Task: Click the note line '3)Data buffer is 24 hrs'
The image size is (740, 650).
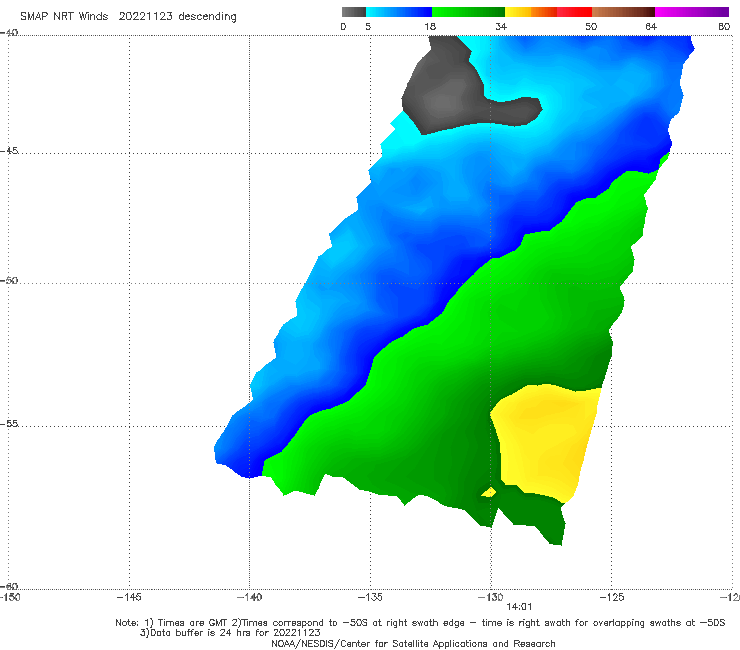Action: coord(230,633)
